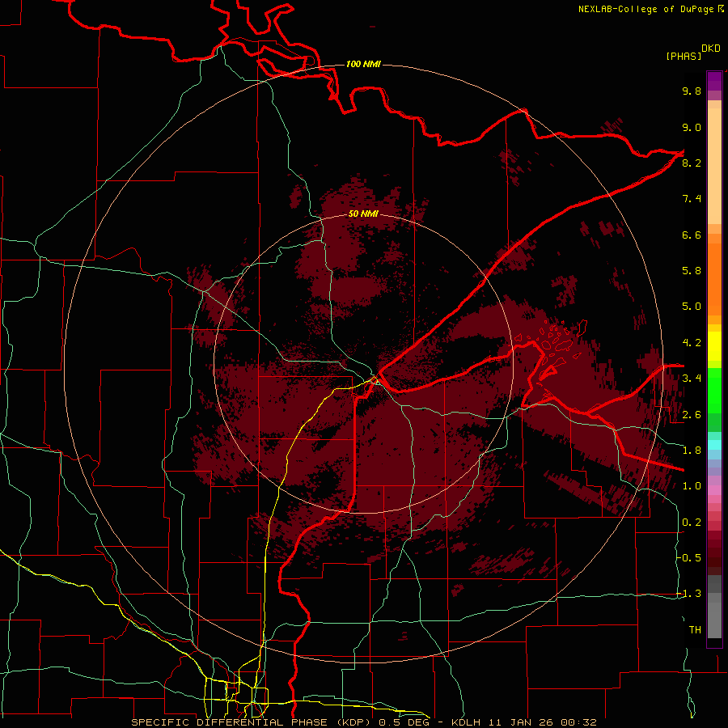
Task: Click the 1.8 legend value
Action: (692, 451)
